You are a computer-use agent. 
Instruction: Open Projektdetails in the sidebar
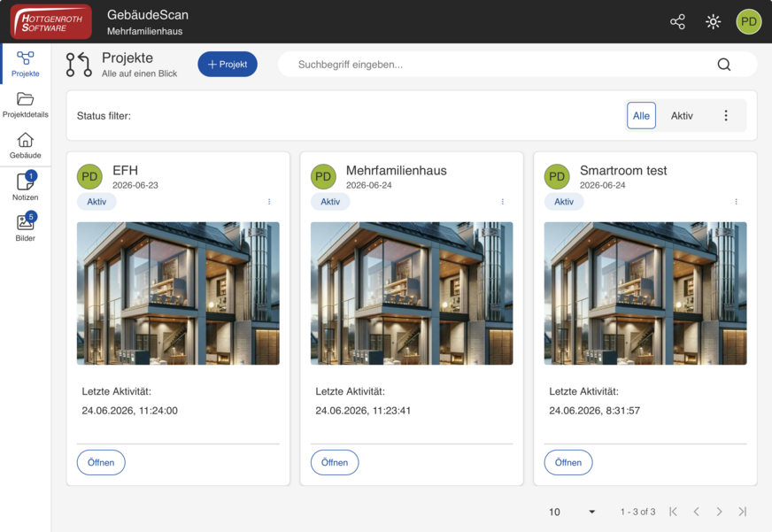tap(25, 104)
